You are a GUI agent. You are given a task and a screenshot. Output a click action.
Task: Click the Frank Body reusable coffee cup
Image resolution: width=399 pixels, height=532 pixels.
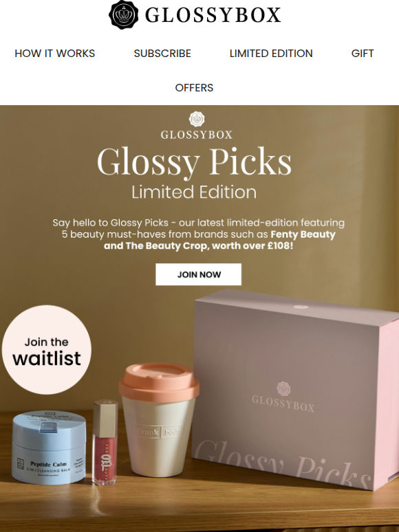point(159,420)
